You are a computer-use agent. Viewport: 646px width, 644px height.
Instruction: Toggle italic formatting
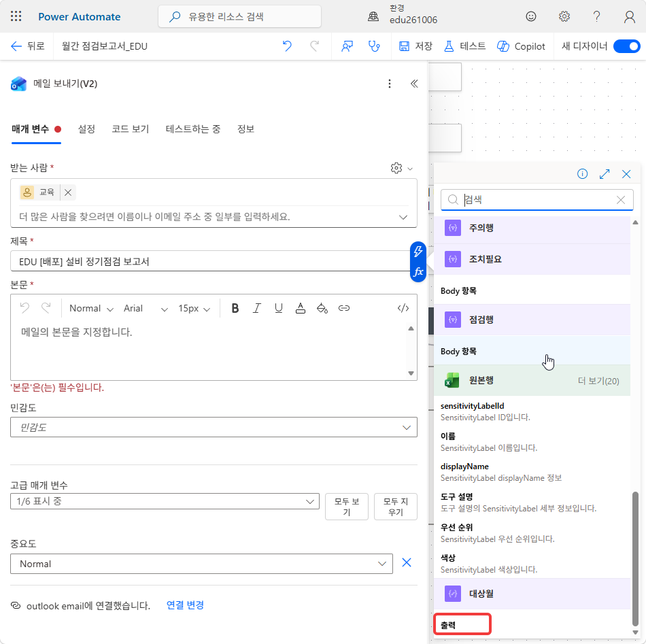[x=256, y=308]
